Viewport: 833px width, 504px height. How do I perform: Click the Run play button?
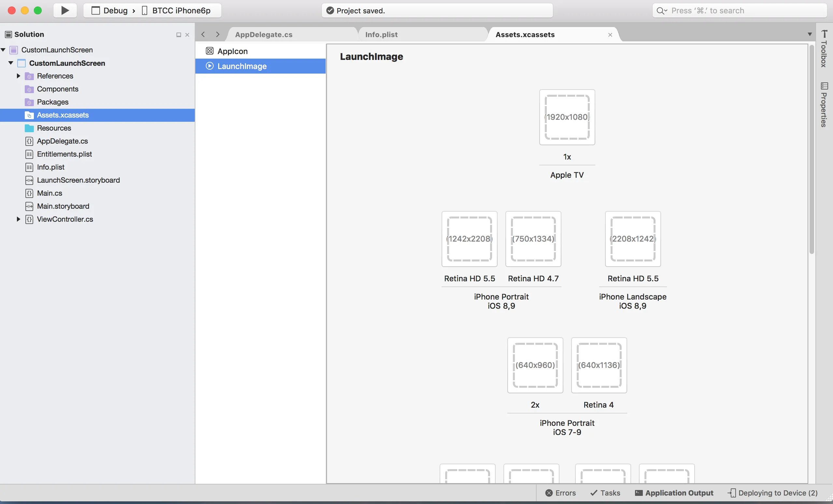point(65,10)
